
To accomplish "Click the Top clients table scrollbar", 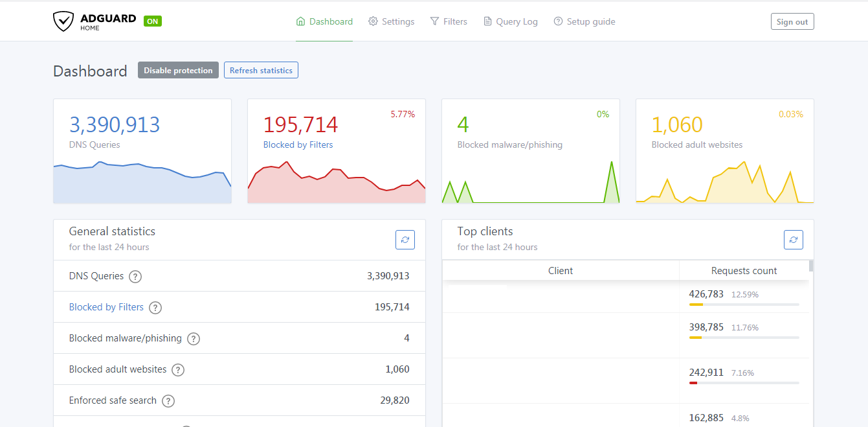I will tap(811, 266).
